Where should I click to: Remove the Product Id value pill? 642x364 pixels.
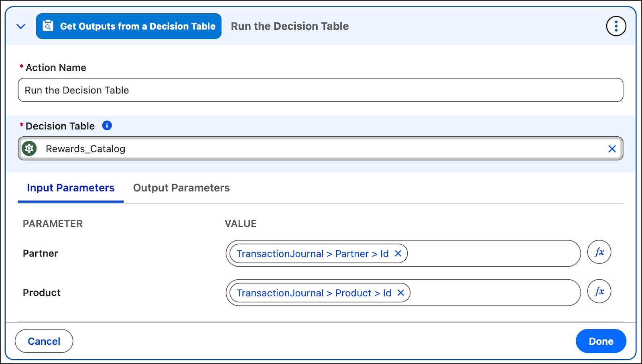(400, 293)
